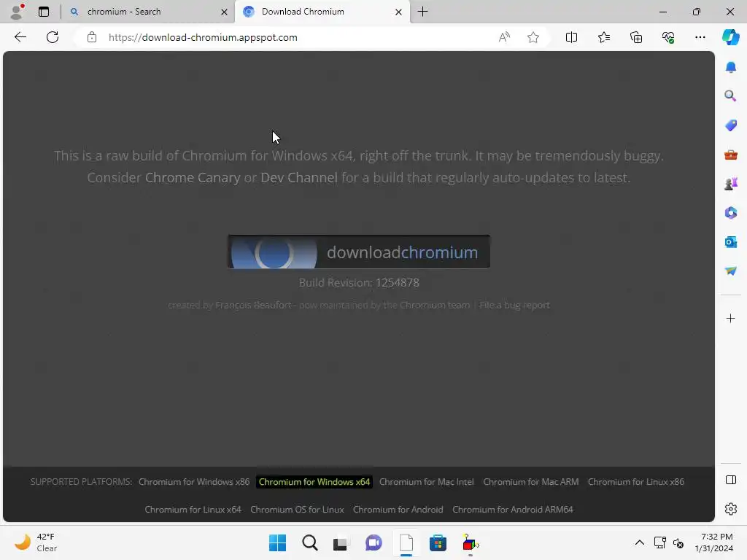This screenshot has width=747, height=560.
Task: Refresh the page
Action: coord(53,37)
